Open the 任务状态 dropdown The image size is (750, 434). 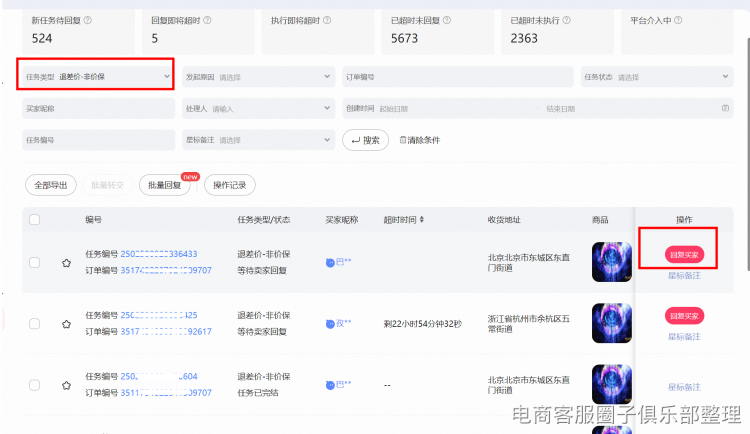(657, 77)
